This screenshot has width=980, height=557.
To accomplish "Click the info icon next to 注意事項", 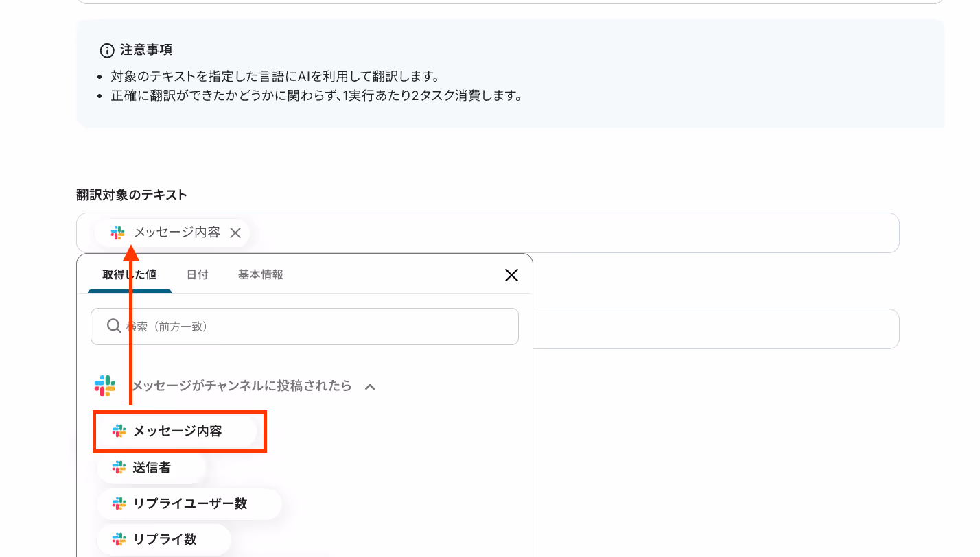I will (x=107, y=50).
